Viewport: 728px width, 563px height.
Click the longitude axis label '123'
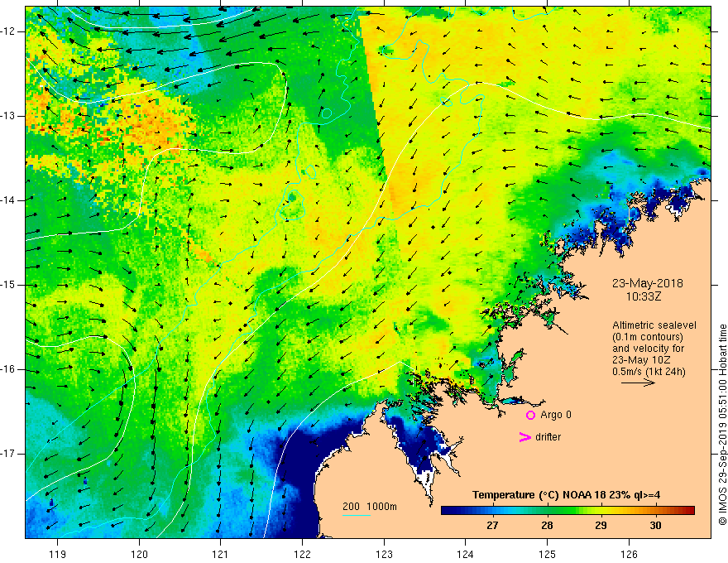click(384, 554)
